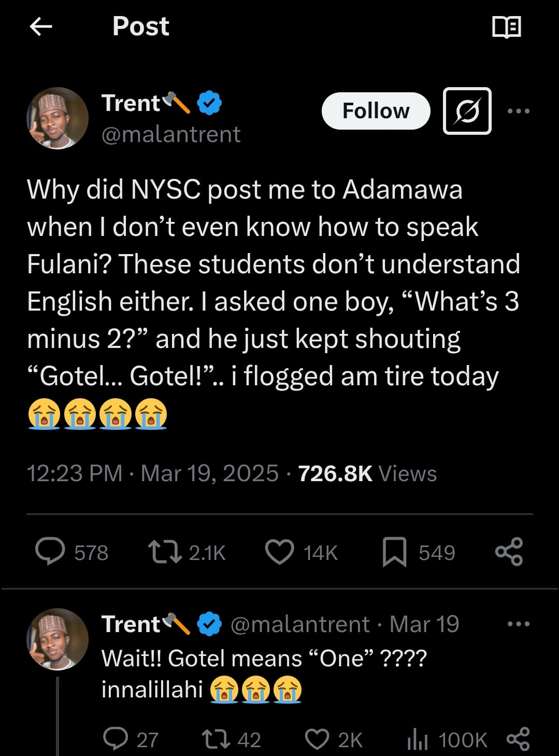Screen dimensions: 559x756
Task: Open three-dot menu on Gotel reply
Action: coord(519,624)
